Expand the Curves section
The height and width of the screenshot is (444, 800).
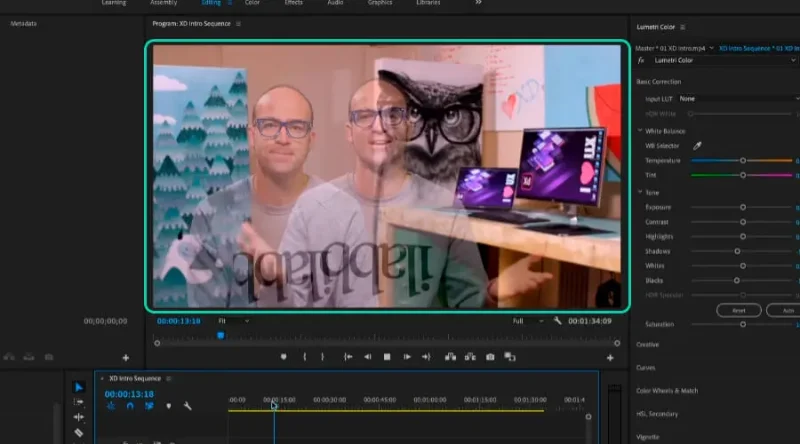pos(645,368)
